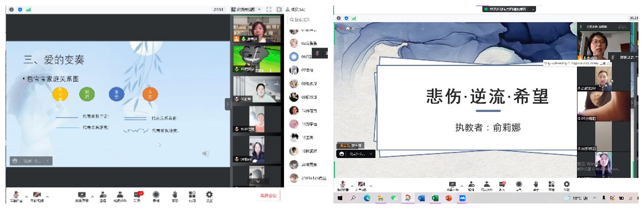644x209 pixels.
Task: Turn on video in right meeting window
Action: pos(362,186)
